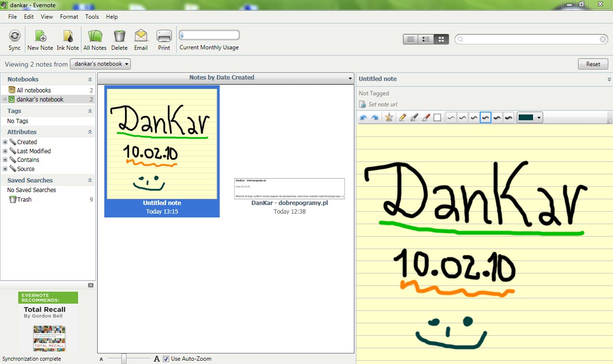Click the search notes field
The image size is (613, 364).
532,39
